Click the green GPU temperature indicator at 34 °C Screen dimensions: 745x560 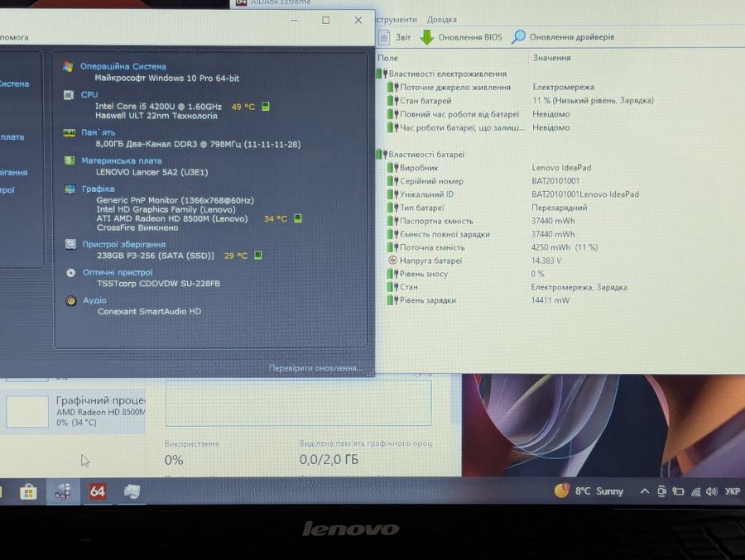[297, 218]
